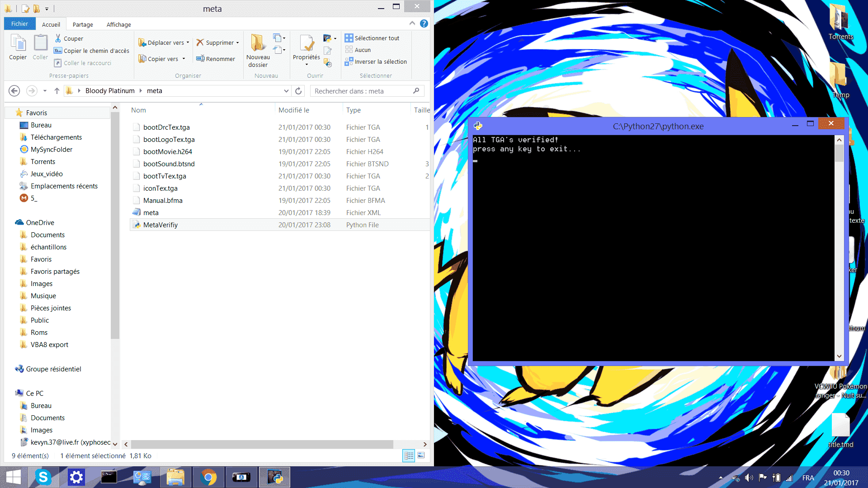868x488 pixels.
Task: Switch to details view layout icon
Action: pos(409,455)
